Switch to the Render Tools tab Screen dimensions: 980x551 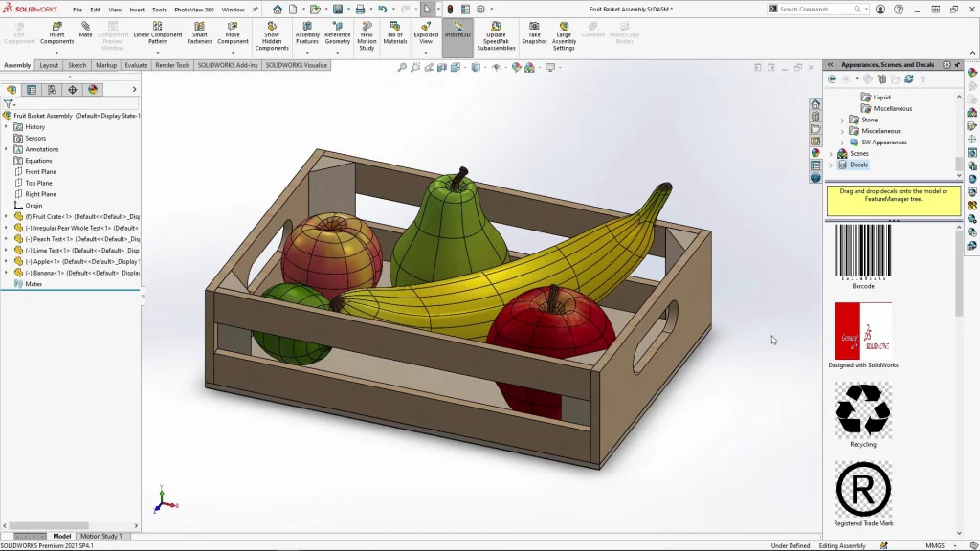pos(172,65)
